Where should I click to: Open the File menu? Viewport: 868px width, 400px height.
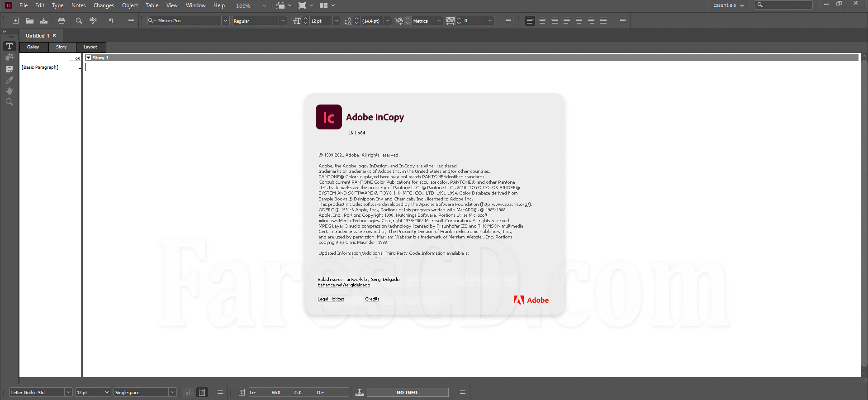24,5
